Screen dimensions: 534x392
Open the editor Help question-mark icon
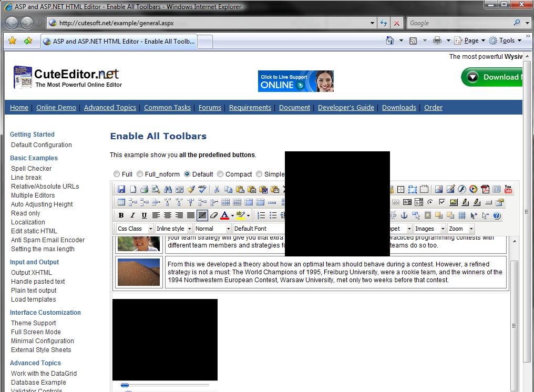point(497,215)
